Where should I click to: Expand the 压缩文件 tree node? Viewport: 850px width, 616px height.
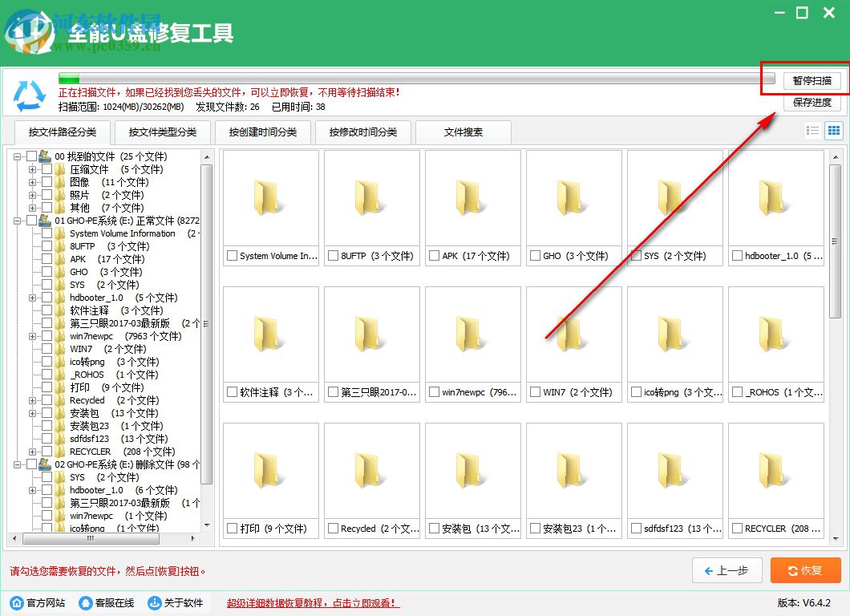(x=34, y=169)
